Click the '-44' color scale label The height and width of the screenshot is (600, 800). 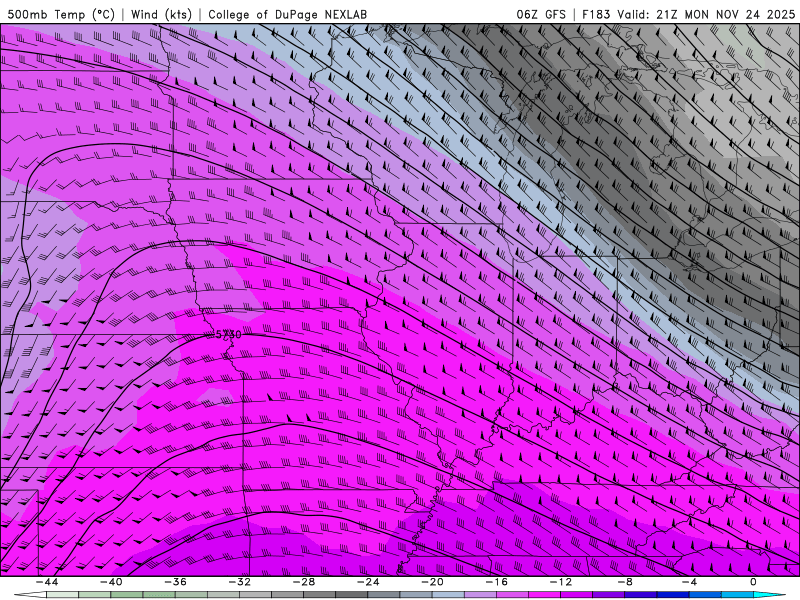(47, 582)
